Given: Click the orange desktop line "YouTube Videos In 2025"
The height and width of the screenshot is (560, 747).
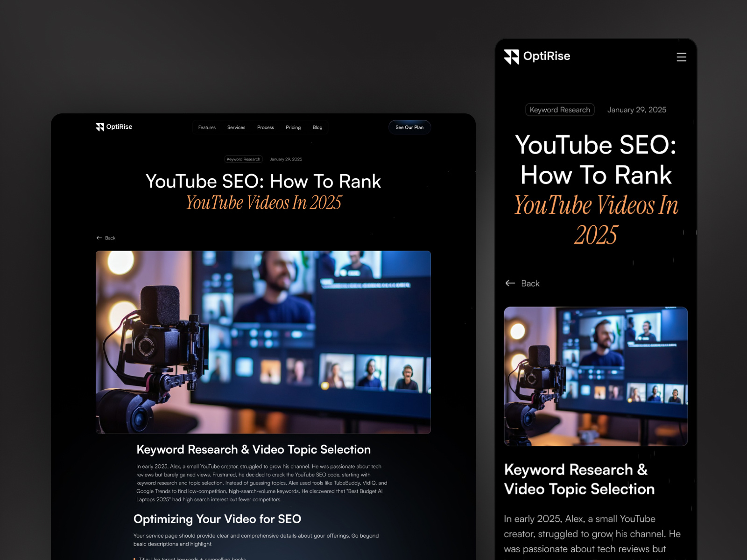Looking at the screenshot, I should [264, 203].
